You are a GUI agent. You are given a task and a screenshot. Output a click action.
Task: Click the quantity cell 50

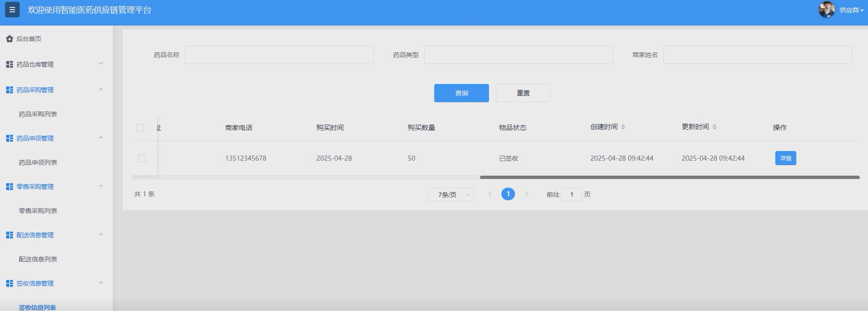point(411,158)
